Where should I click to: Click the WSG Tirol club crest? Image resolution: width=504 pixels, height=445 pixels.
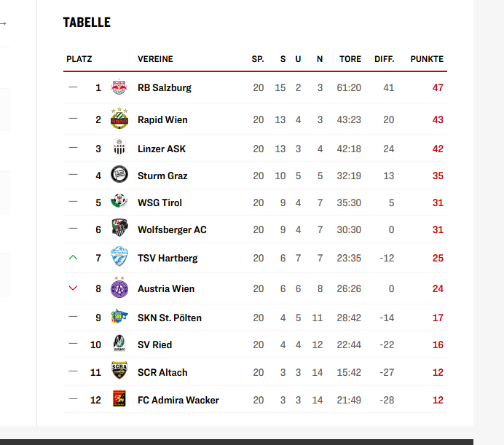[119, 201]
